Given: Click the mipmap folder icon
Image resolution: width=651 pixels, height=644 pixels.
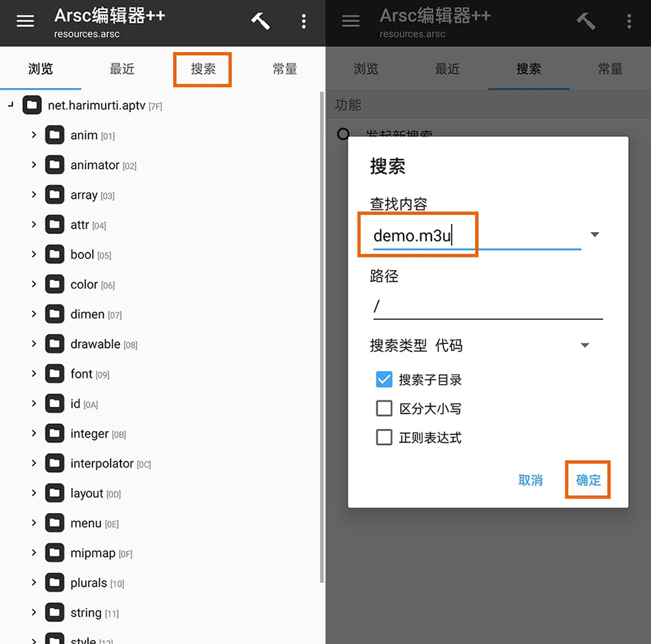Looking at the screenshot, I should pos(55,553).
